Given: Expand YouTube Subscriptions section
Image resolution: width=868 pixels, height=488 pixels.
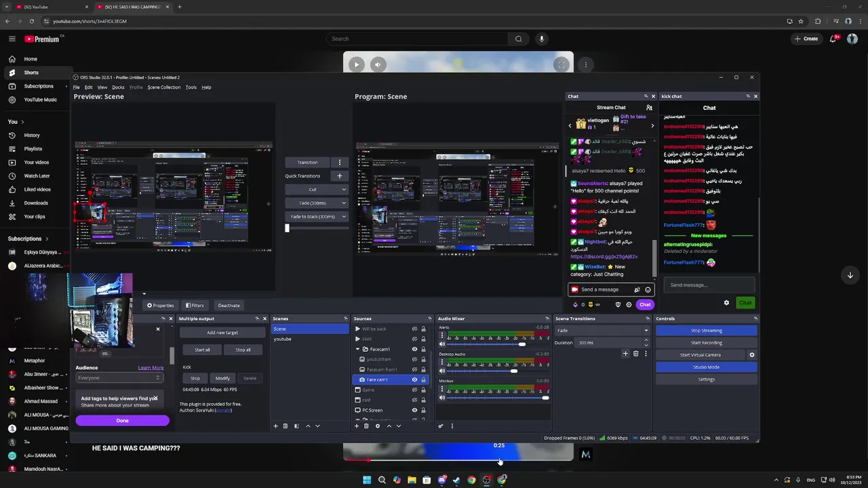Looking at the screenshot, I should (x=28, y=239).
